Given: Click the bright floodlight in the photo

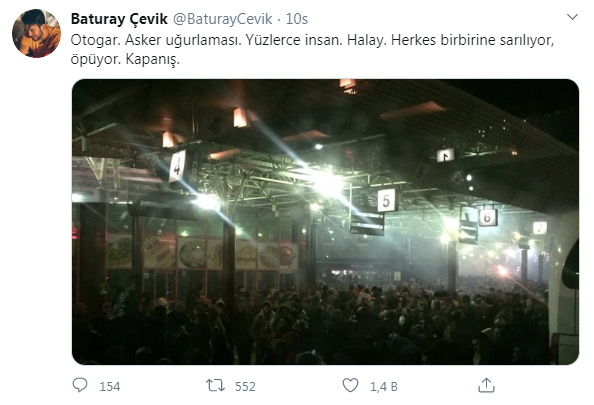Looking at the screenshot, I should (x=328, y=184).
